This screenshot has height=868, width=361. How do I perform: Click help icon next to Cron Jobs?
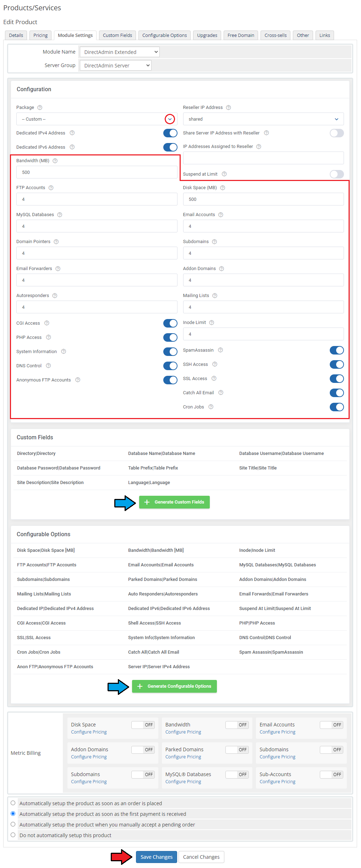[x=211, y=407]
